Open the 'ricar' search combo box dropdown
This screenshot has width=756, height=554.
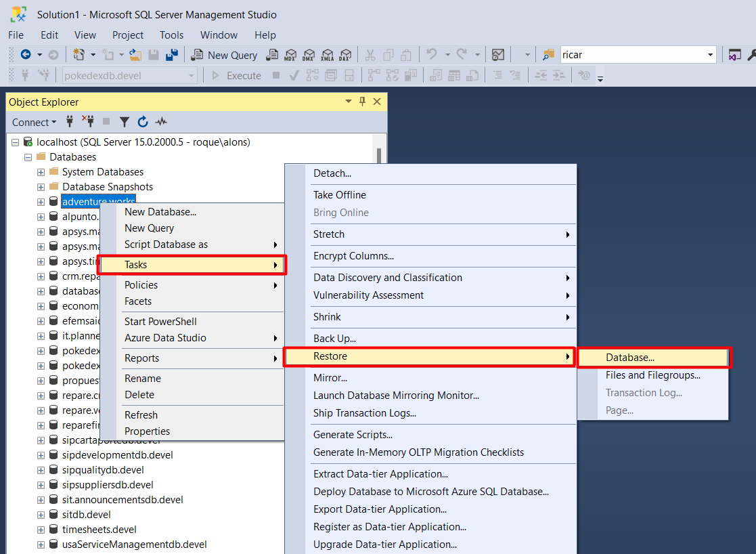coord(710,55)
